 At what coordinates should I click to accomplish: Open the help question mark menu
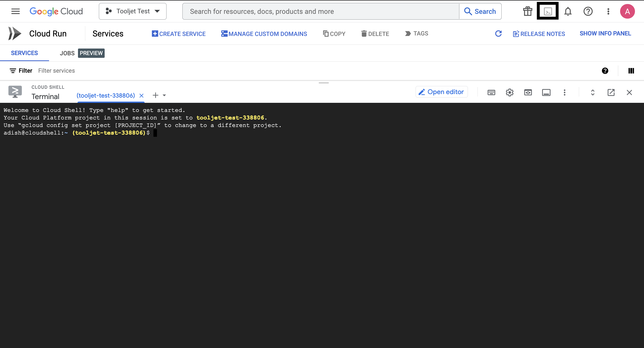(588, 11)
